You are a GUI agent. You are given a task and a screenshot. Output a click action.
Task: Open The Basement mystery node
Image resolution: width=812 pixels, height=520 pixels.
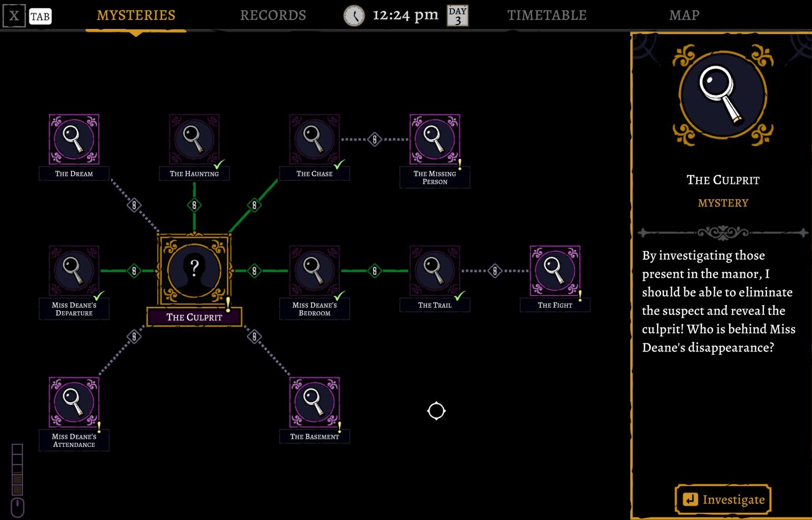(314, 402)
